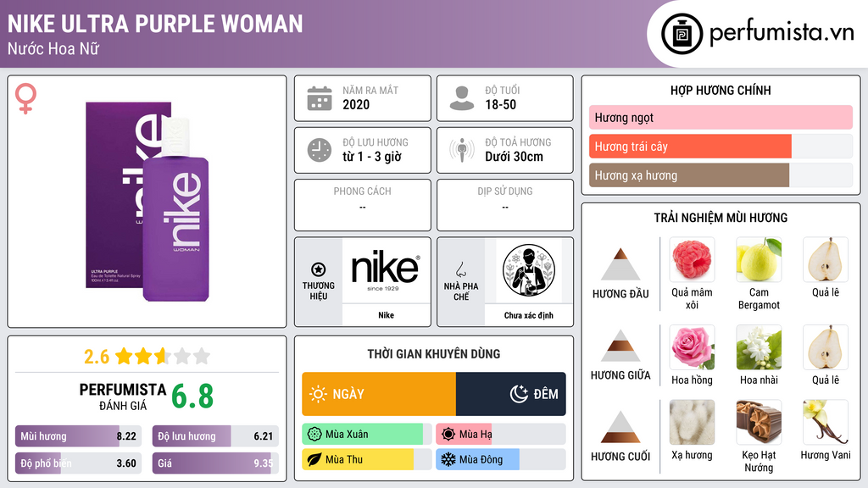Click the clock icon beside Độ lưu hương
The height and width of the screenshot is (488, 868).
tap(320, 150)
